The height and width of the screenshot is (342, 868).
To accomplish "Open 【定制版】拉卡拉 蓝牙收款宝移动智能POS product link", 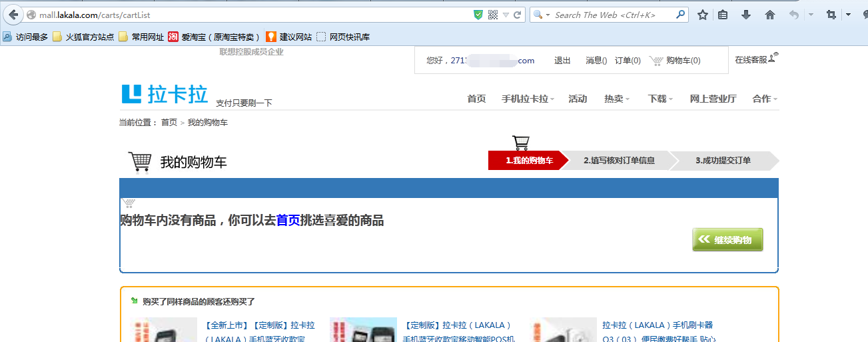I will click(458, 332).
